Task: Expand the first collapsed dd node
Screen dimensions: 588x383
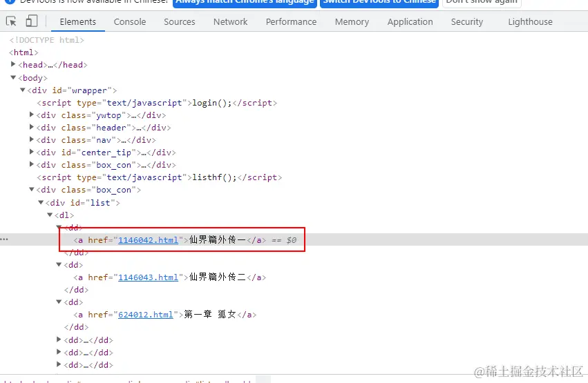Action: [x=59, y=340]
